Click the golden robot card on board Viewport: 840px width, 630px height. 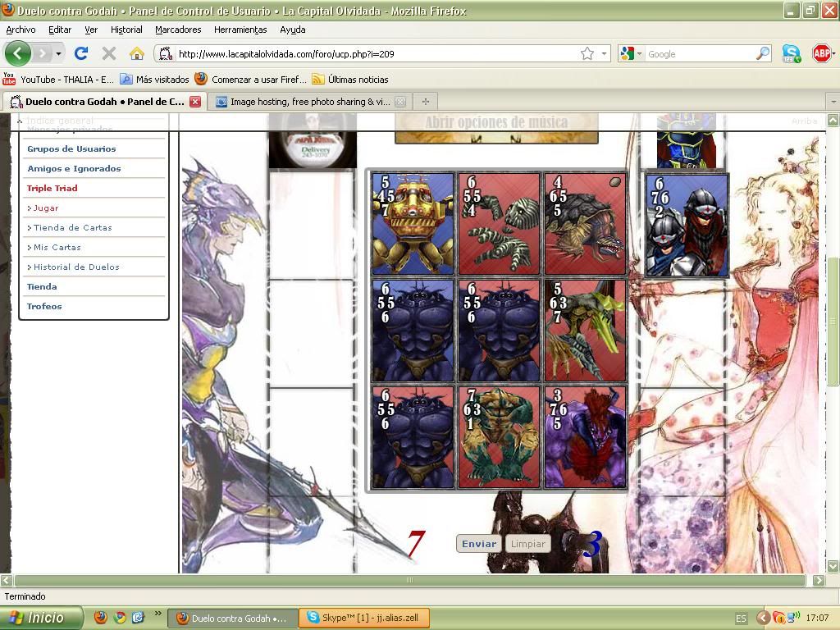(x=413, y=224)
